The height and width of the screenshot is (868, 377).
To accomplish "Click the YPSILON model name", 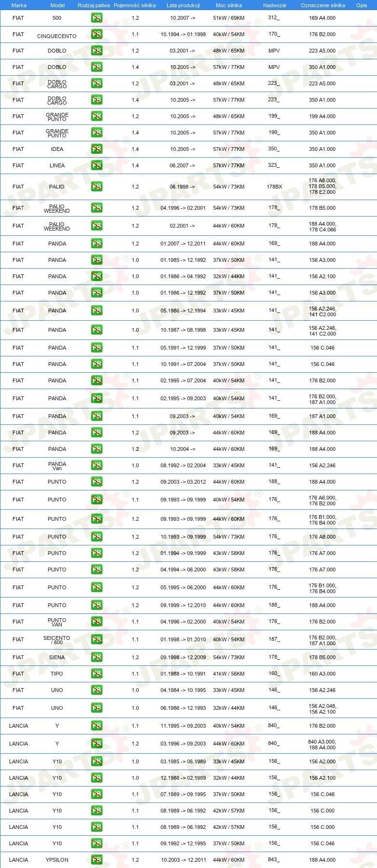I will coord(57,860).
